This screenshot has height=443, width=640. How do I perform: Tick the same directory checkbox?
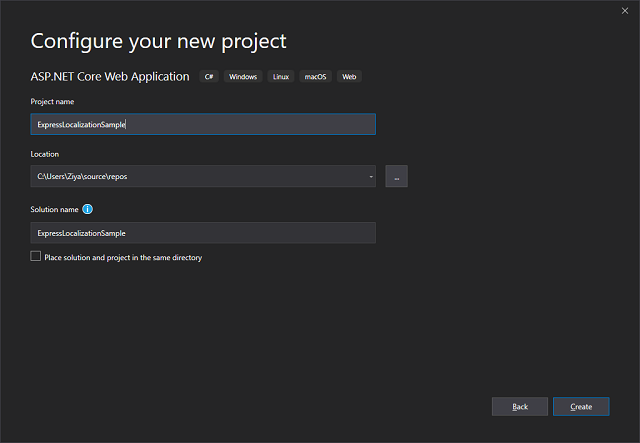(36, 257)
